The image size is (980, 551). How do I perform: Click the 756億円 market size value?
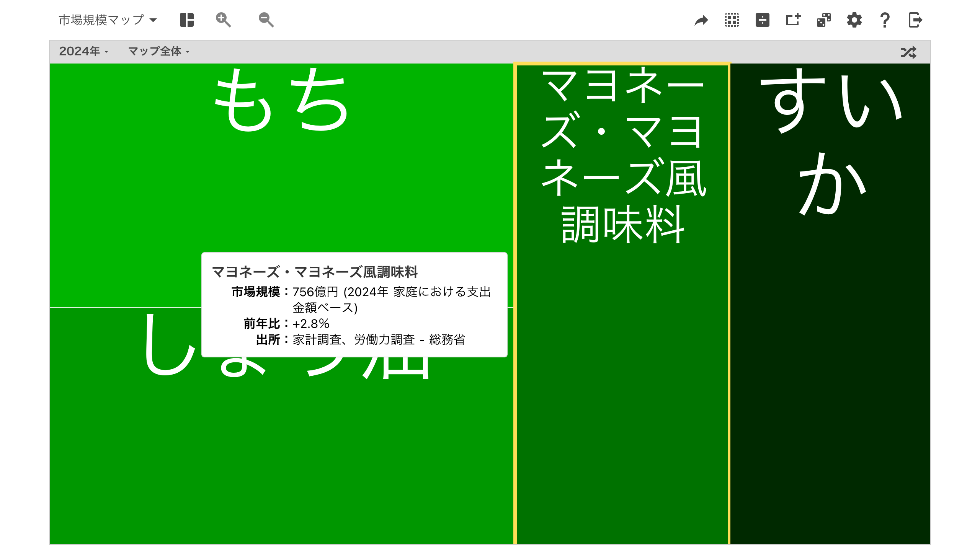click(315, 292)
